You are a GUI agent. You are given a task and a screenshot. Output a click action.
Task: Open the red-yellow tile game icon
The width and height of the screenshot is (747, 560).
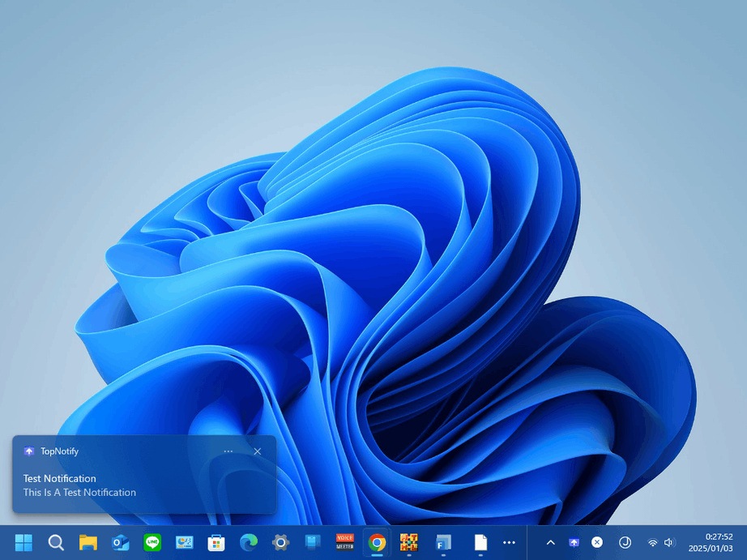[409, 542]
